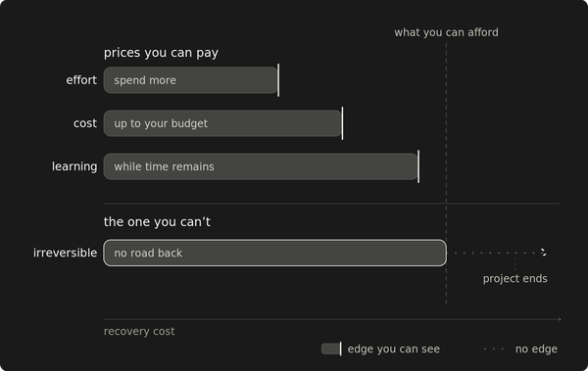Screen dimensions: 588x371
Task: Click the 'project ends' annotation
Action: coord(514,279)
